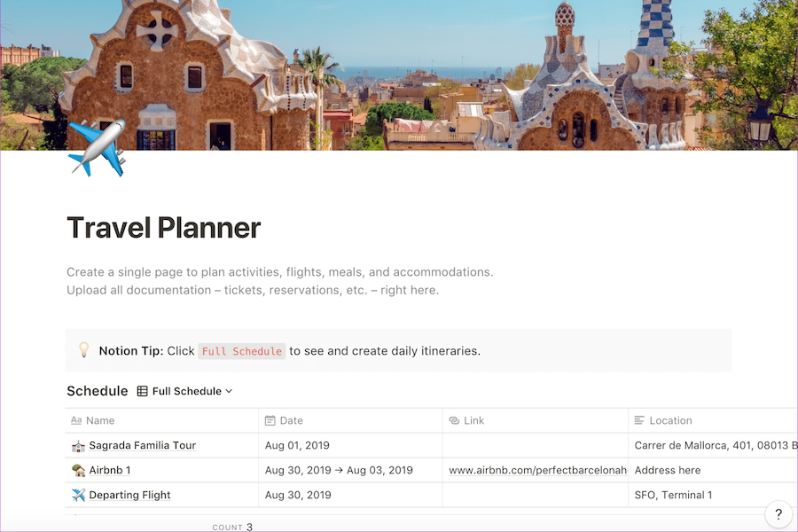Open the Departing Flight entry

tap(129, 496)
